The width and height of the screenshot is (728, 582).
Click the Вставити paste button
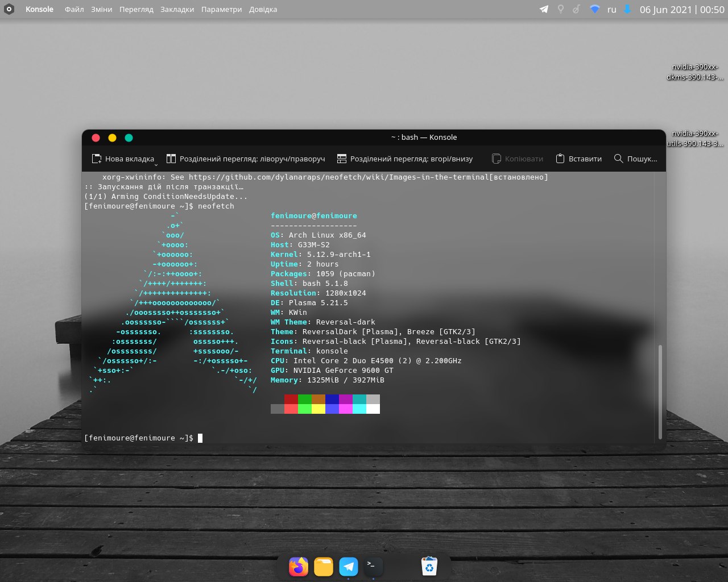pyautogui.click(x=578, y=159)
